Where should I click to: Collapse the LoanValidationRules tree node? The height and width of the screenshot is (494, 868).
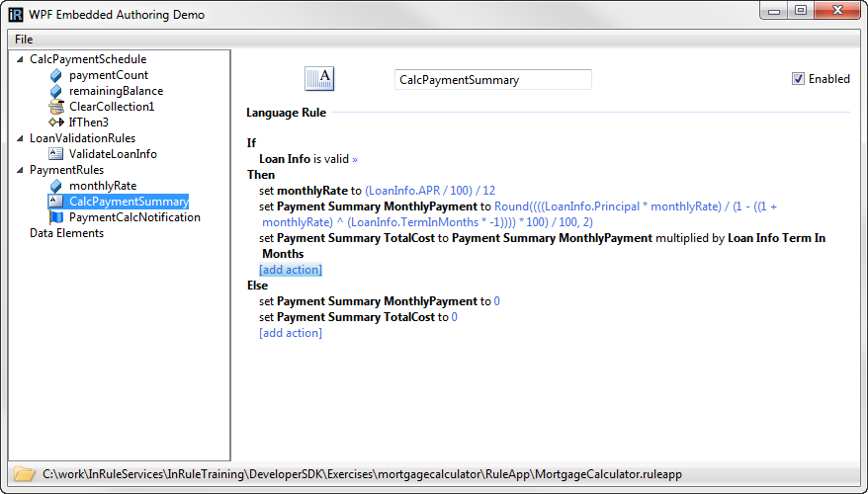[x=21, y=138]
